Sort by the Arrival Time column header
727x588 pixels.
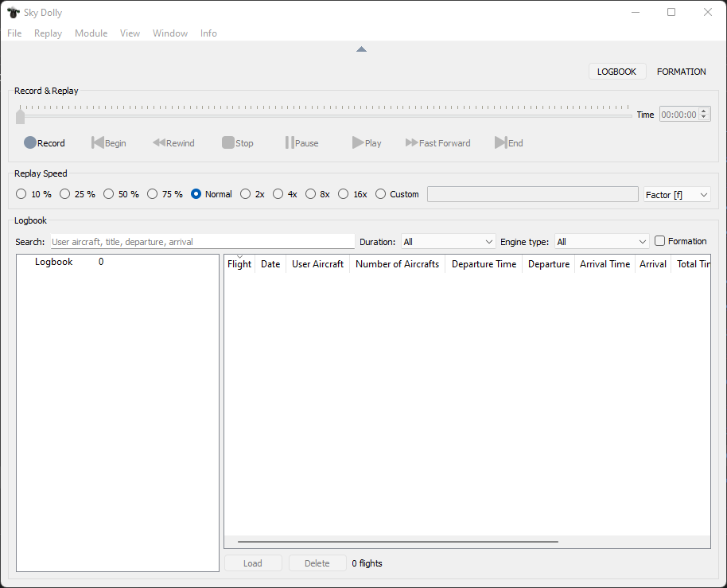coord(605,264)
